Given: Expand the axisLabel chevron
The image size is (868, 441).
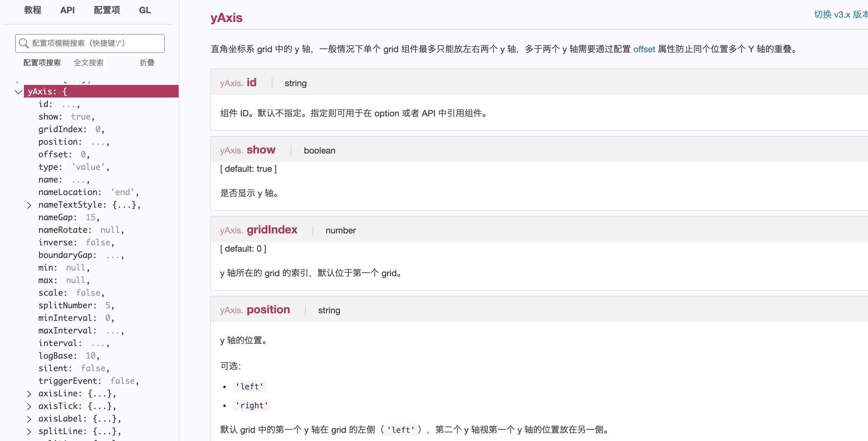Looking at the screenshot, I should (29, 419).
